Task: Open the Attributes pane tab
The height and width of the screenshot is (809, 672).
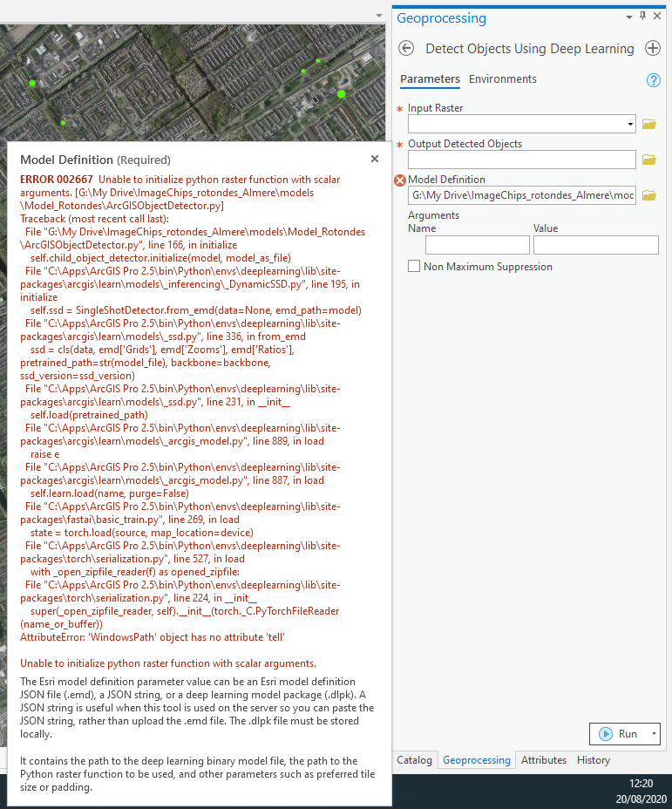Action: click(x=544, y=760)
